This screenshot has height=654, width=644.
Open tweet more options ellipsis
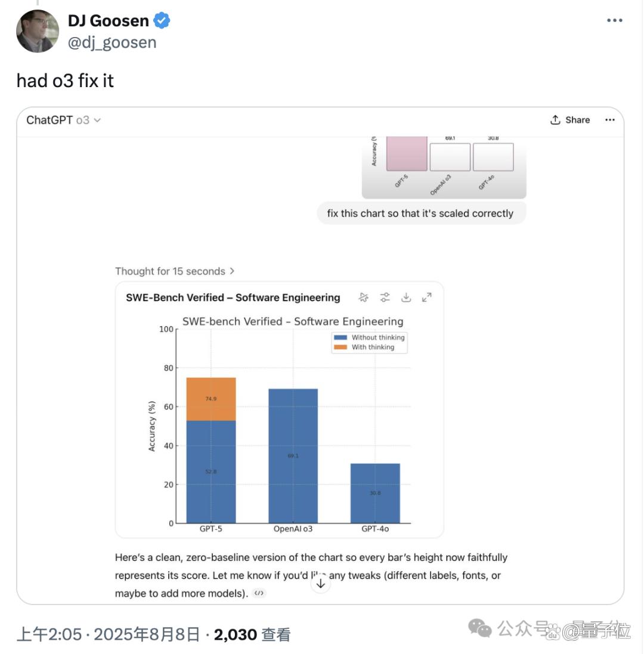coord(614,20)
